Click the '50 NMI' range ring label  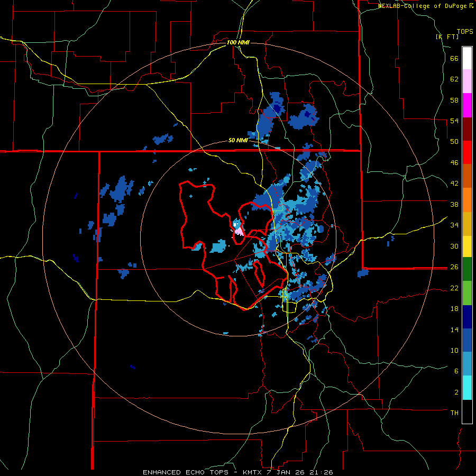pos(238,140)
